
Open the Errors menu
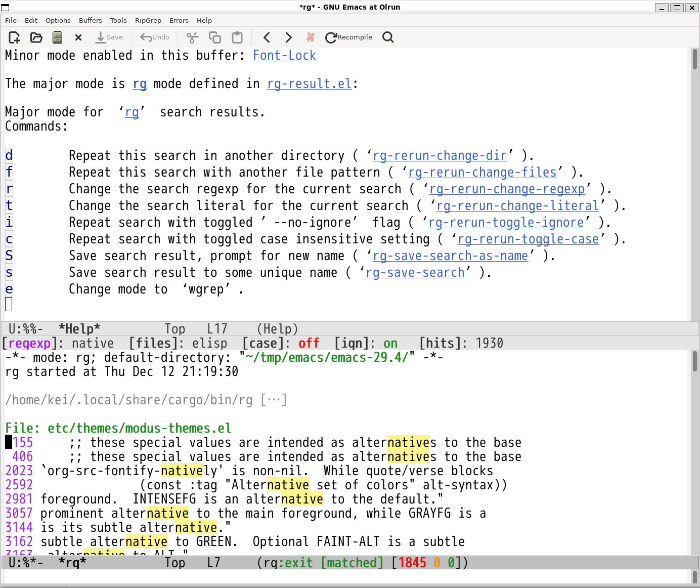(179, 20)
